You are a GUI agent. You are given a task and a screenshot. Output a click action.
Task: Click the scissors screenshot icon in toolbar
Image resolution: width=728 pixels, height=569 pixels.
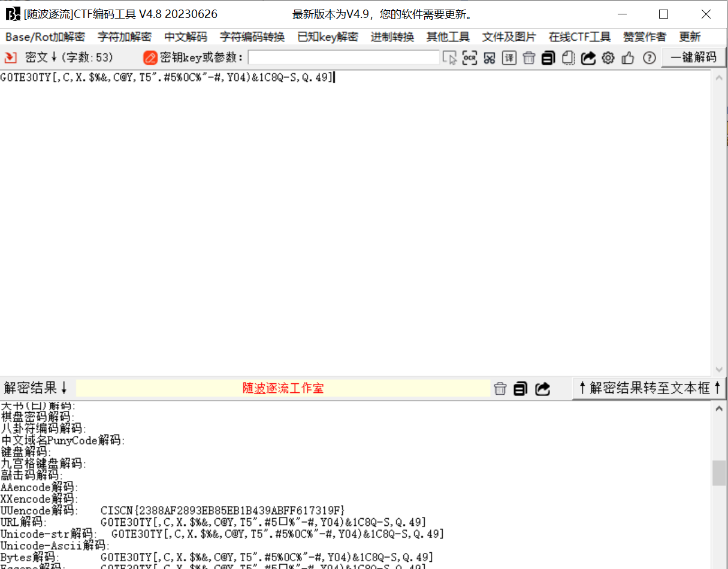click(490, 57)
